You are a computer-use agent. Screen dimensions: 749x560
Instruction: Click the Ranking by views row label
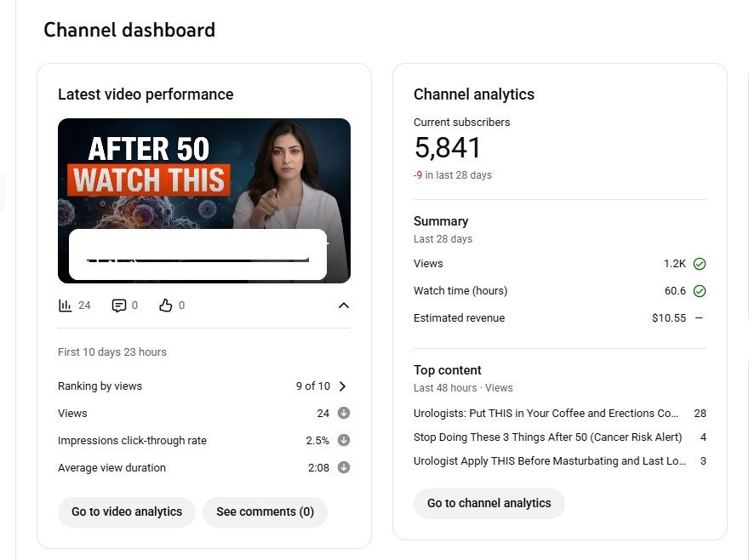(100, 386)
